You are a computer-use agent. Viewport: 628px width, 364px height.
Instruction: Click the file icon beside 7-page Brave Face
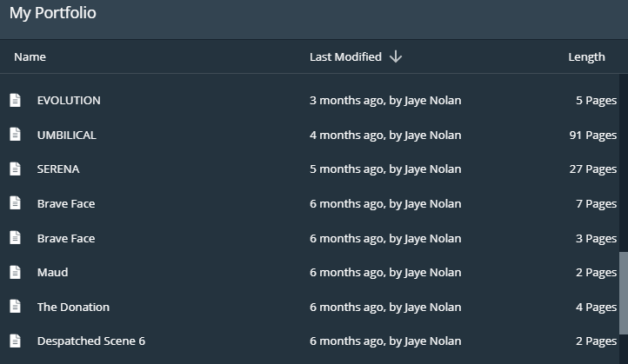tap(15, 203)
